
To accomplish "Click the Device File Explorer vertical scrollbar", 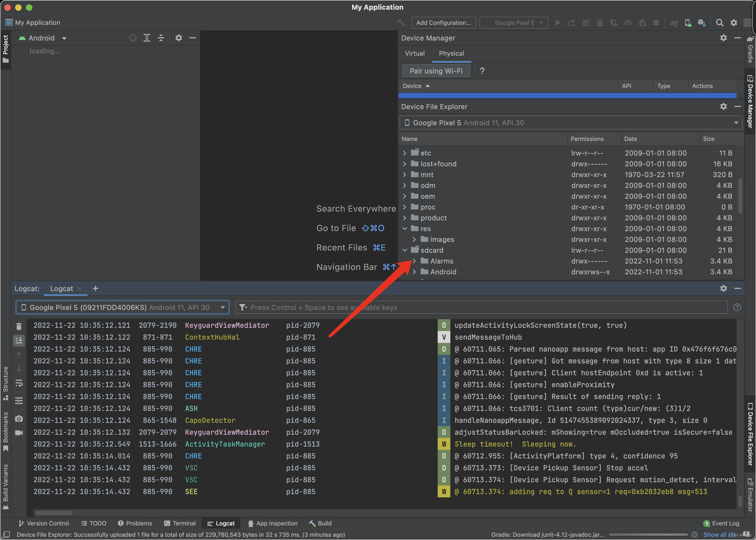I will pyautogui.click(x=740, y=196).
